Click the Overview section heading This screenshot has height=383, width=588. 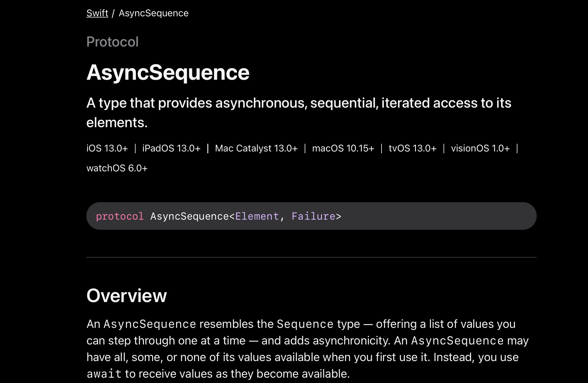click(x=127, y=296)
